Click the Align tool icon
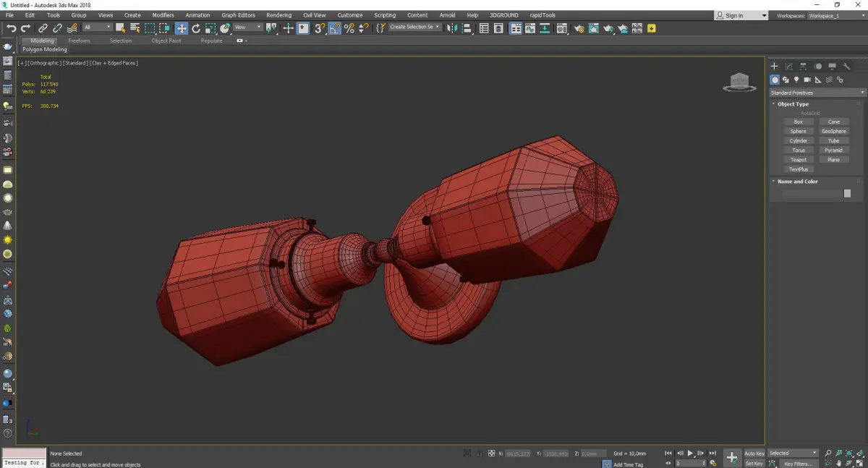The width and height of the screenshot is (868, 468). [x=467, y=28]
